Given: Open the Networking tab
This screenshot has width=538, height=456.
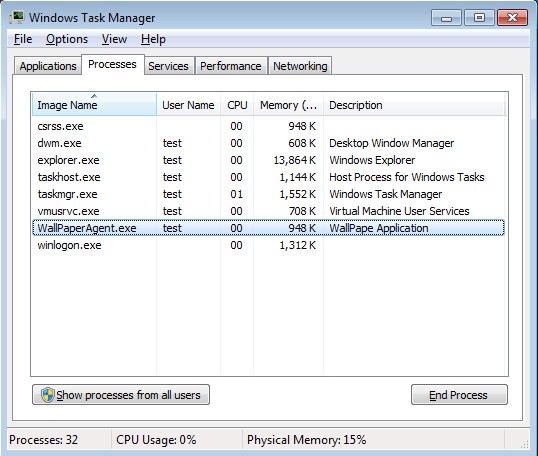Looking at the screenshot, I should point(300,66).
